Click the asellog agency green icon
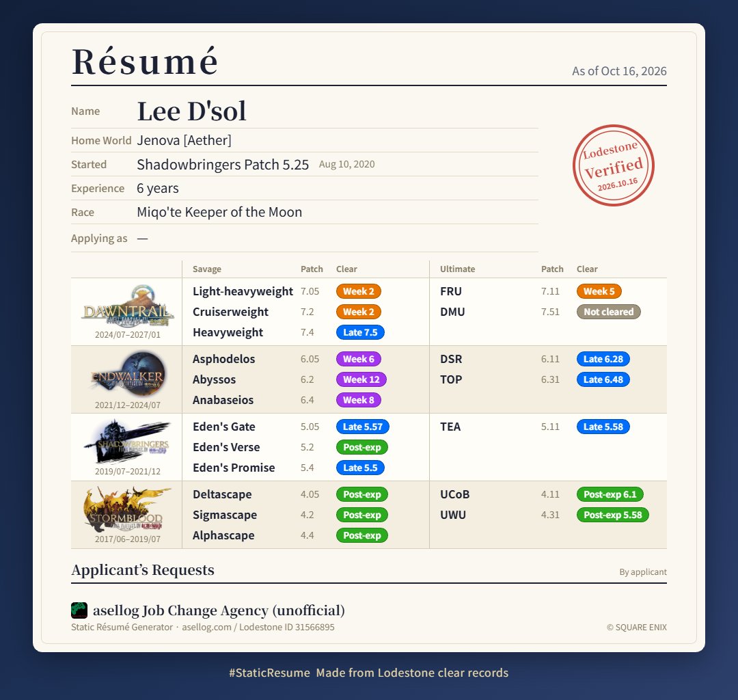The image size is (738, 700). 79,610
